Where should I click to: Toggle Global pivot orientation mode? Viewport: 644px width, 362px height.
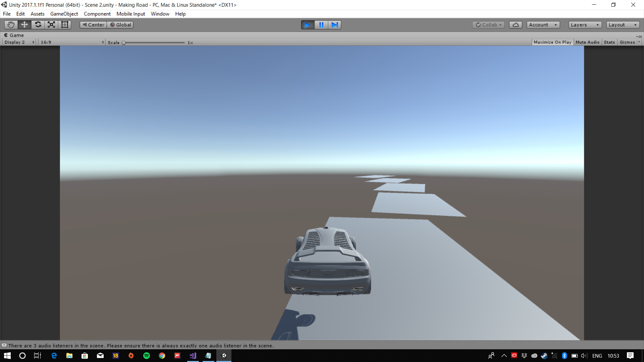coord(120,24)
